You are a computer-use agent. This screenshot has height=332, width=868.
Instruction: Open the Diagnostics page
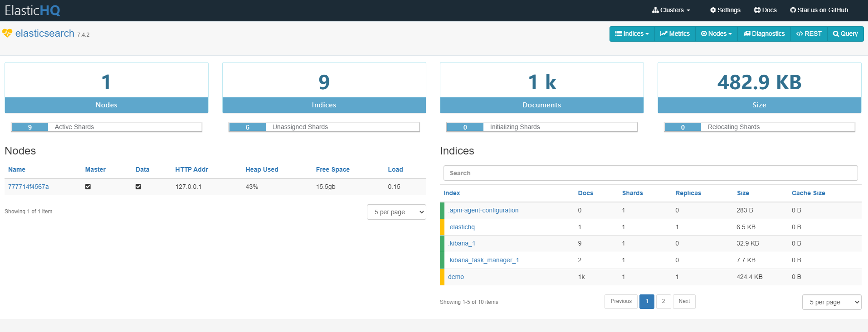click(764, 34)
